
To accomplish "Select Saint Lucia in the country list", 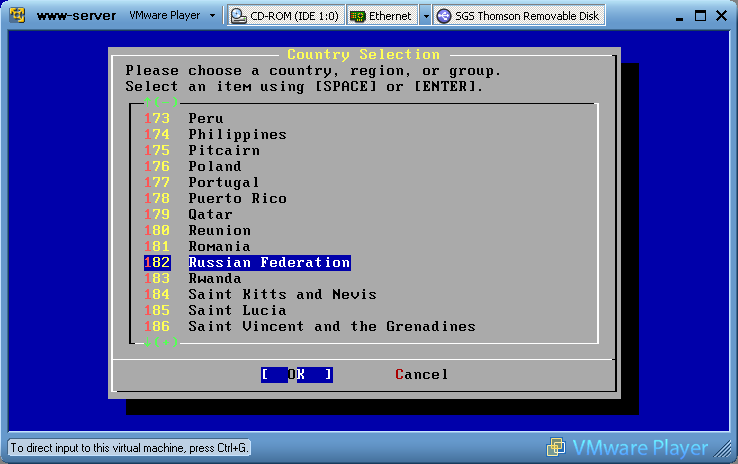I will [237, 310].
